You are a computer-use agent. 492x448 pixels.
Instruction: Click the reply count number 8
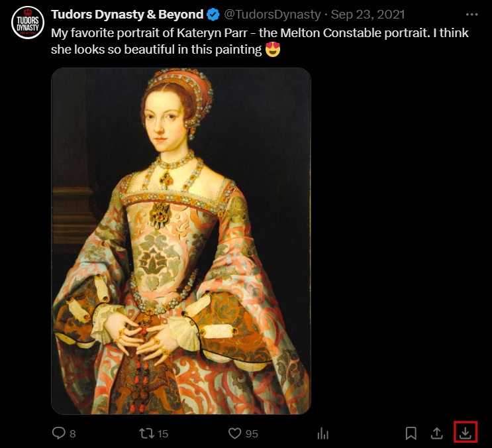73,433
